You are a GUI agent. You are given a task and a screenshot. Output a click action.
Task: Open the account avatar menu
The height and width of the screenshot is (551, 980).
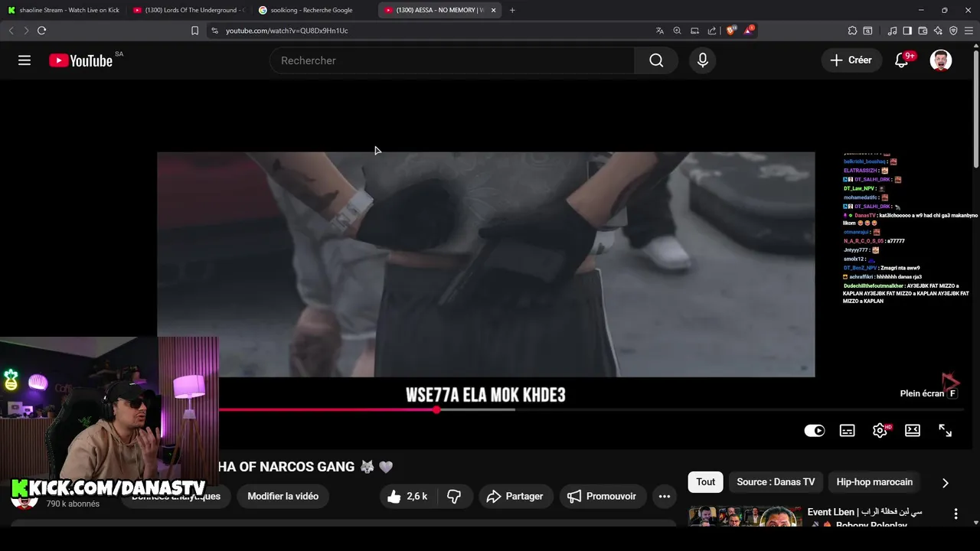coord(941,60)
